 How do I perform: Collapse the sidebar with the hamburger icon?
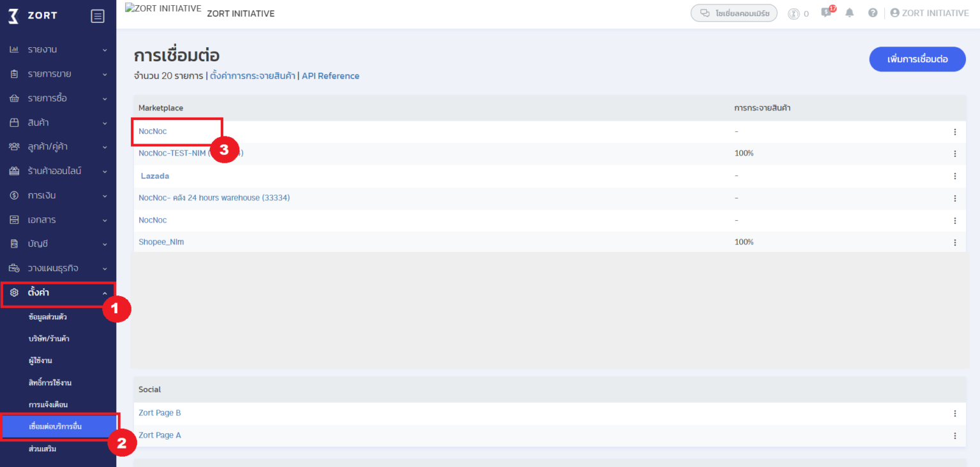[97, 15]
